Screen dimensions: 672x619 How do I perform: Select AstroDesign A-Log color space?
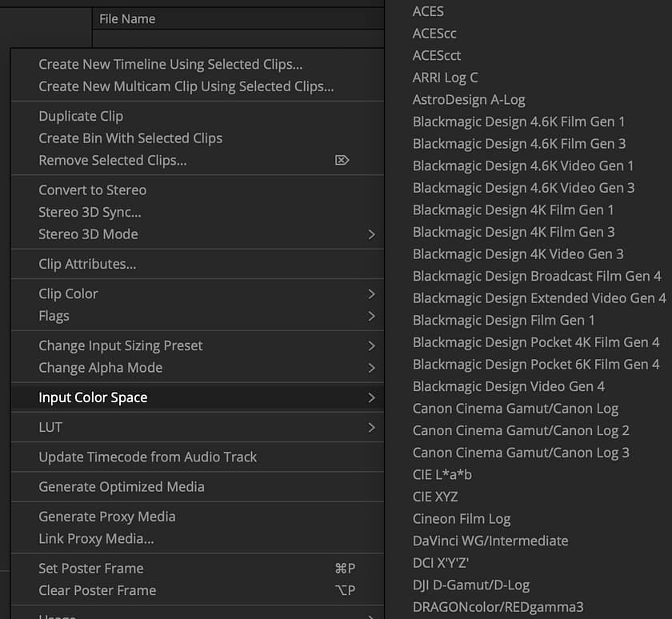(x=469, y=100)
